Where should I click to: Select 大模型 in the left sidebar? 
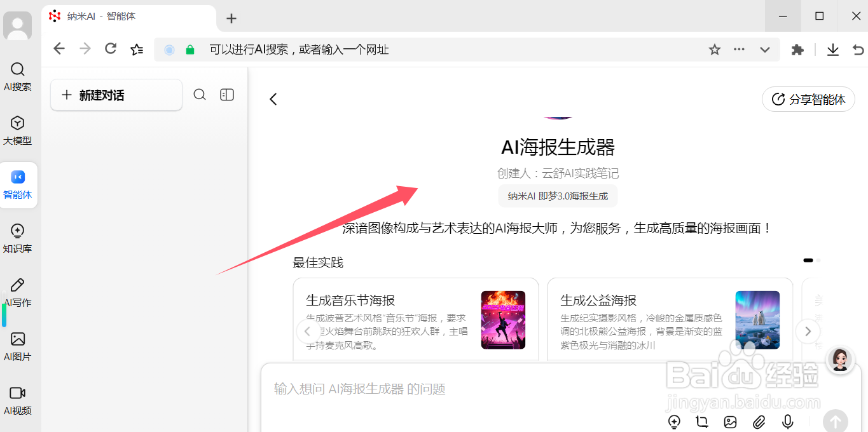click(x=18, y=130)
